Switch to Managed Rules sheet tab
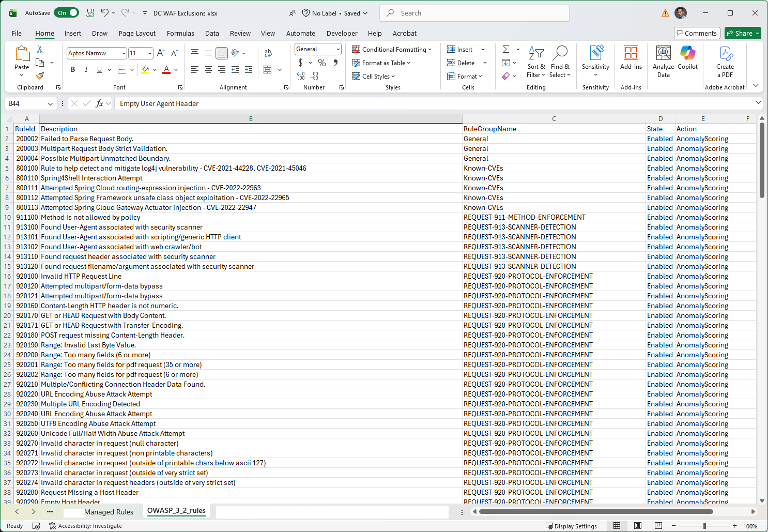768x532 pixels. pyautogui.click(x=109, y=512)
